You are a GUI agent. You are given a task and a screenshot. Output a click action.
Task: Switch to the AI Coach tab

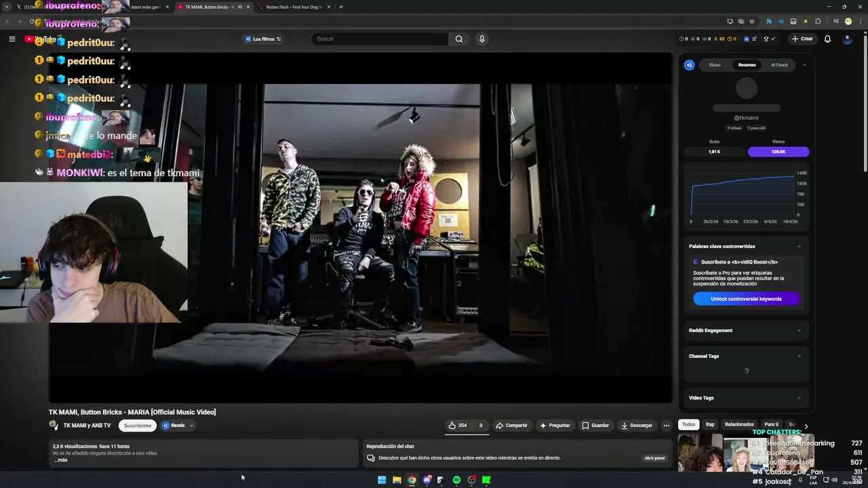tap(779, 65)
